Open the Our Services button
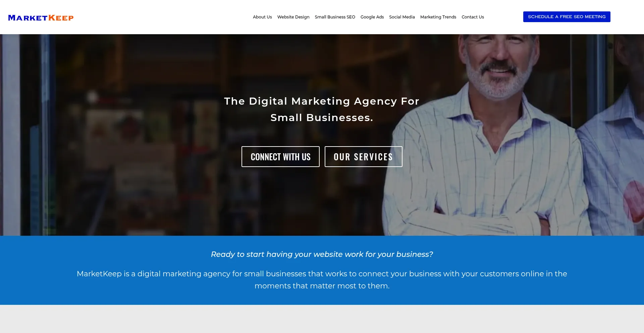Screen dimensions: 644x333 click(x=363, y=157)
